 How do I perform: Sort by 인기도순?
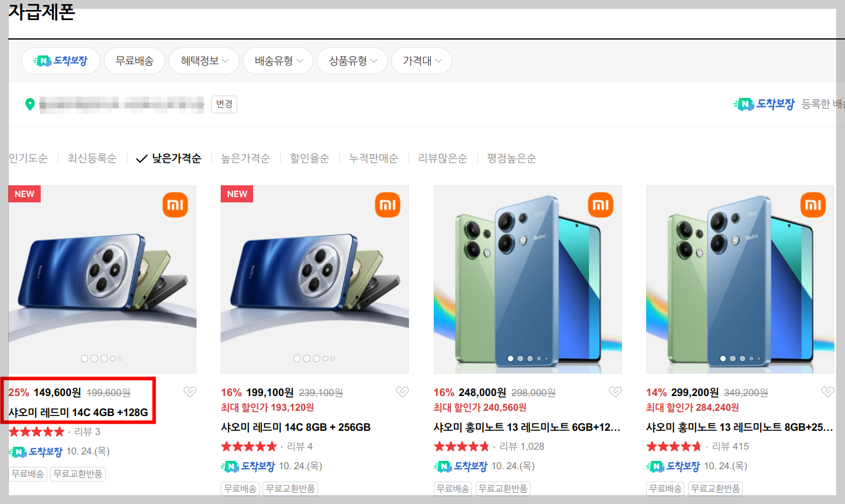click(28, 158)
